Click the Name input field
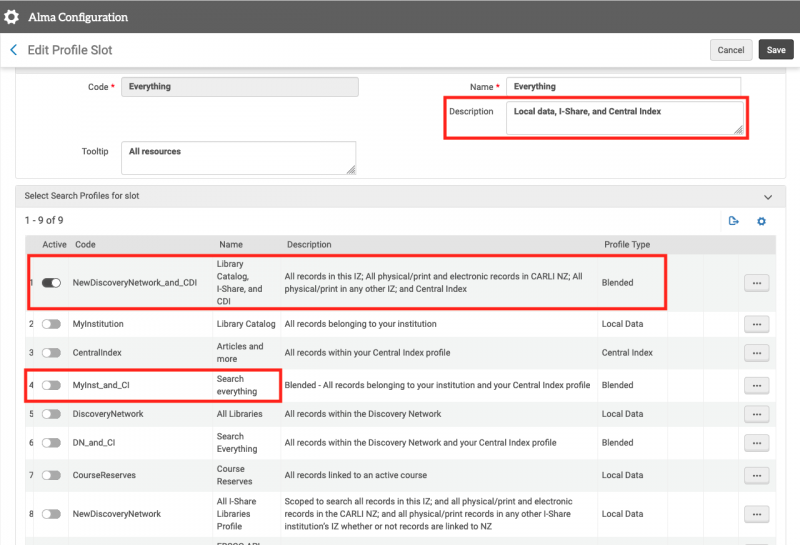The height and width of the screenshot is (545, 800). point(623,86)
